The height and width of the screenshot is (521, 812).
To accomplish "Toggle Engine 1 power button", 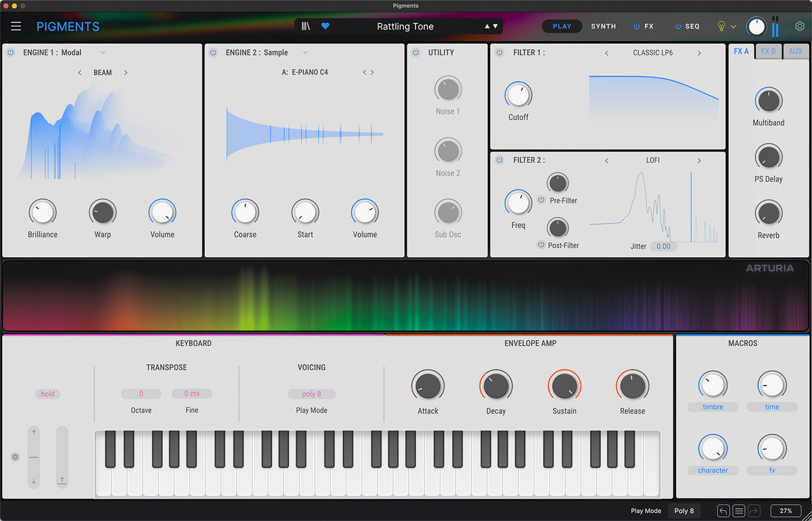I will [x=11, y=52].
